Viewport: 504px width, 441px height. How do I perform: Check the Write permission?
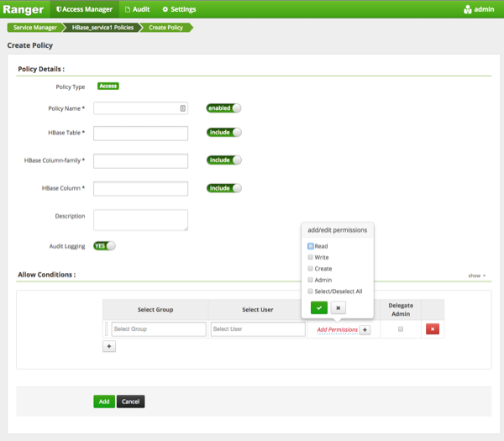pyautogui.click(x=311, y=257)
